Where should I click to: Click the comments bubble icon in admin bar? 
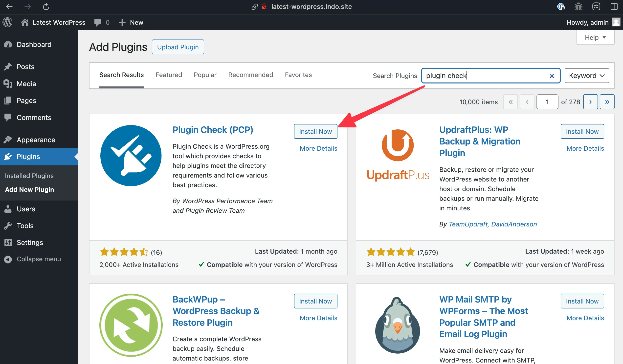[x=97, y=22]
